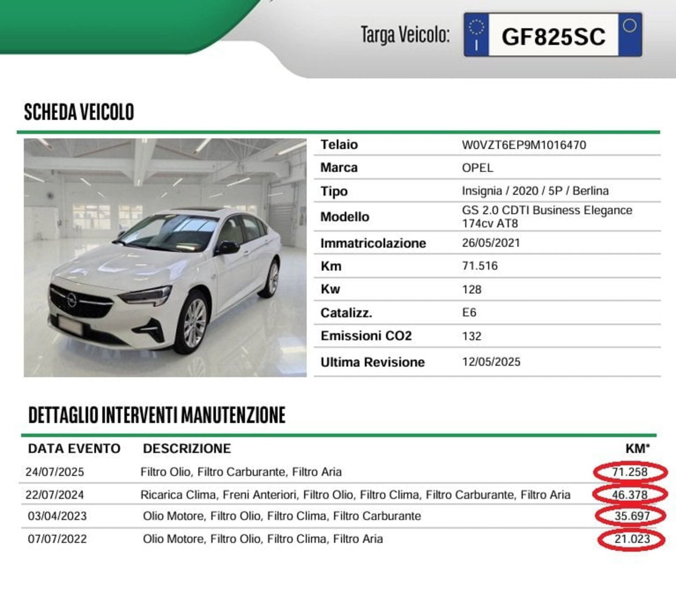
Task: Select Emissioni CO2 value 132
Action: [472, 336]
